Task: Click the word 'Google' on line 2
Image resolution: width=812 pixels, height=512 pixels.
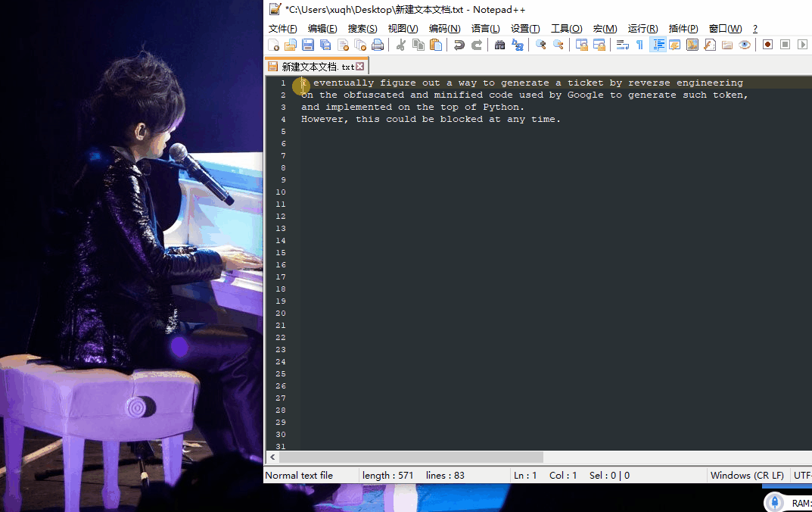Action: [585, 95]
